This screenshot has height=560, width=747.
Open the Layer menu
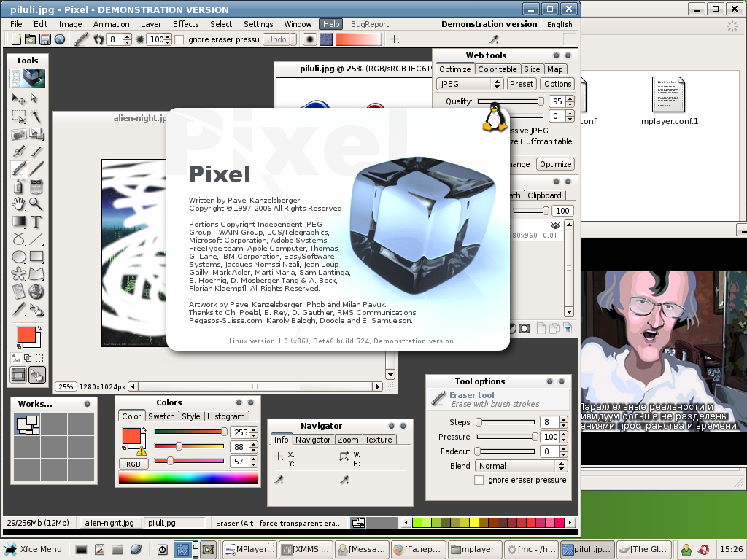151,24
